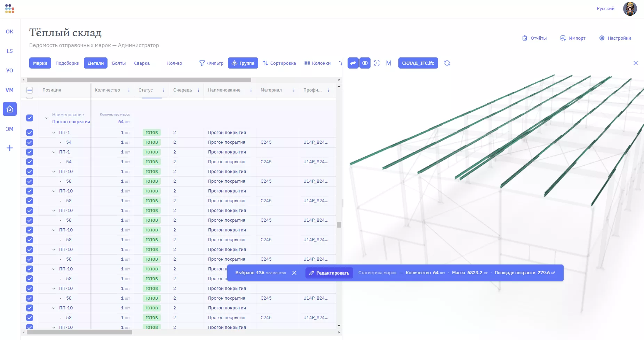Click the Редактировать button
Screen dimensions: 644x340
click(329, 273)
